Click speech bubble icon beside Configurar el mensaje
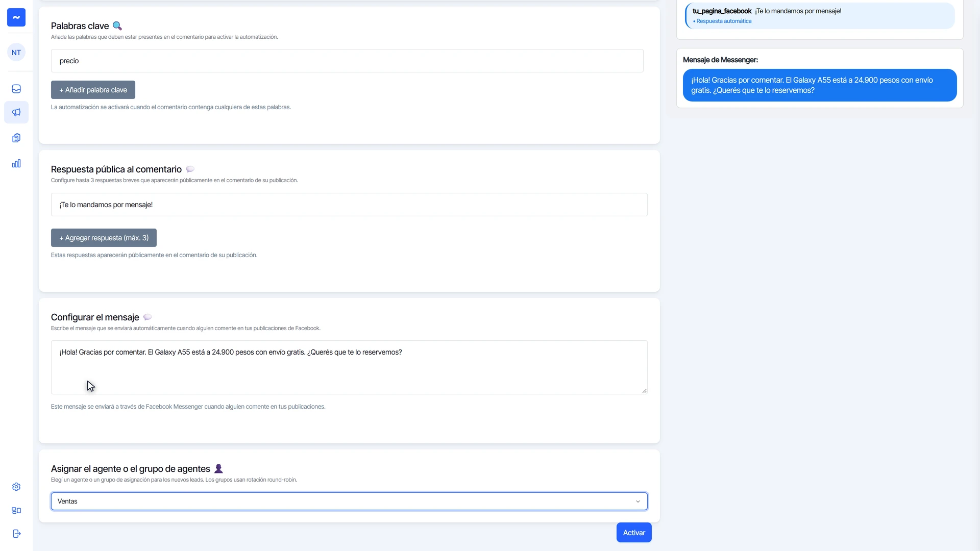 pos(148,317)
